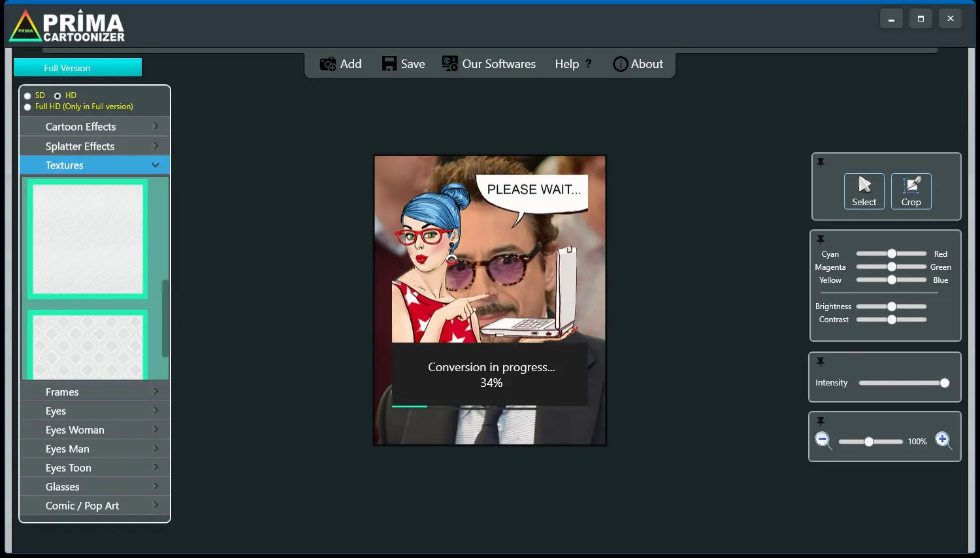Activate the Crop tool
The width and height of the screenshot is (980, 558).
point(911,191)
